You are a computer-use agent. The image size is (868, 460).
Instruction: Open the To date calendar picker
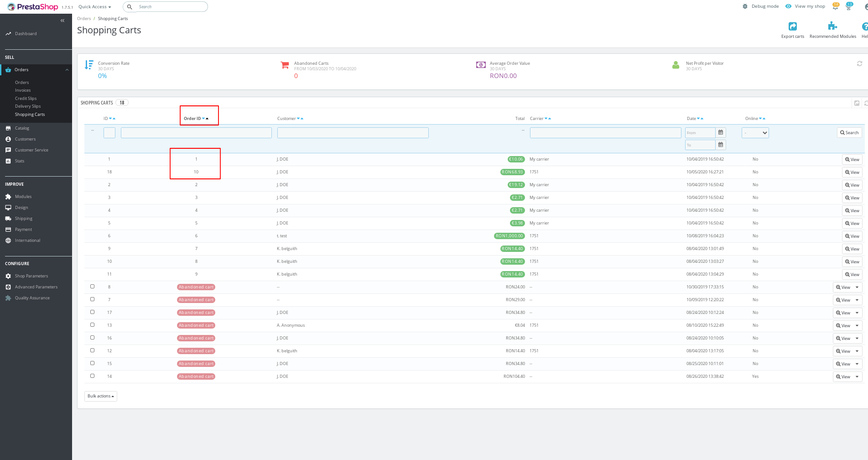tap(721, 145)
